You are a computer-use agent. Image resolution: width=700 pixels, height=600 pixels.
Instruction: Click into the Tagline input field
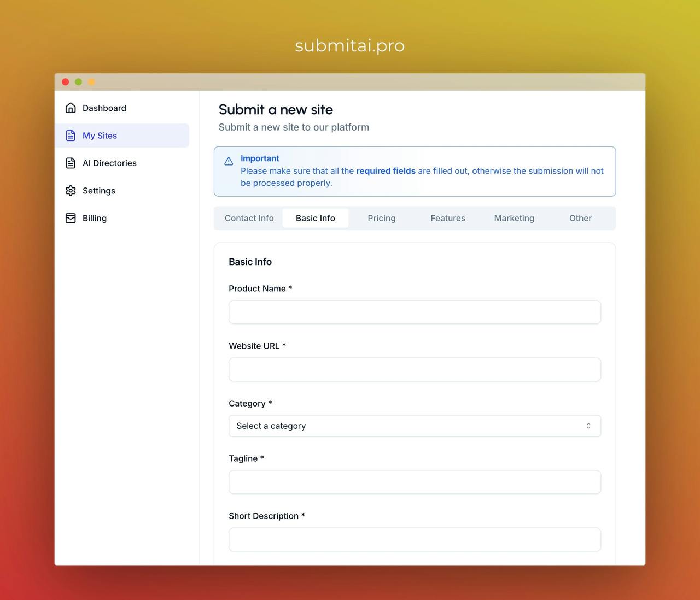click(x=415, y=482)
